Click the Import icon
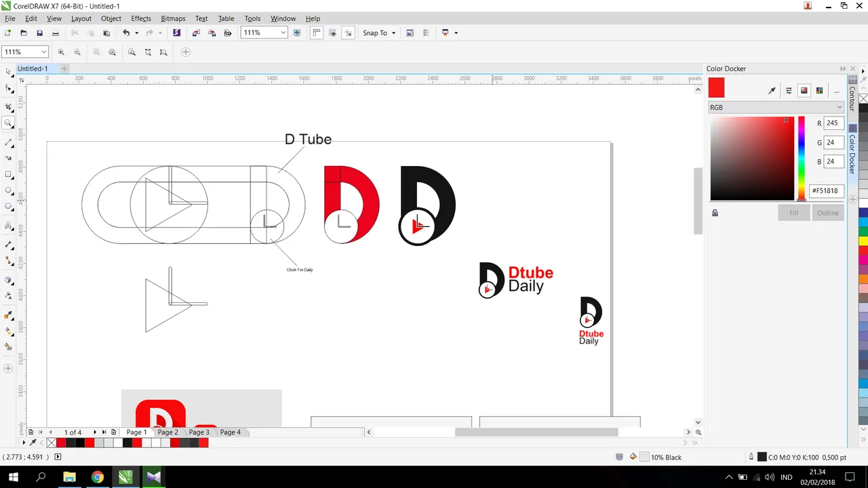Screen dimensions: 868x488 click(196, 33)
